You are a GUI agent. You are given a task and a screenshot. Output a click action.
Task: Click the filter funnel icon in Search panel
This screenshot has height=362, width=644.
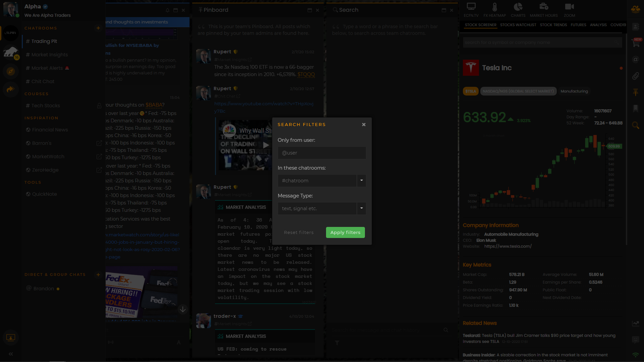tap(337, 343)
